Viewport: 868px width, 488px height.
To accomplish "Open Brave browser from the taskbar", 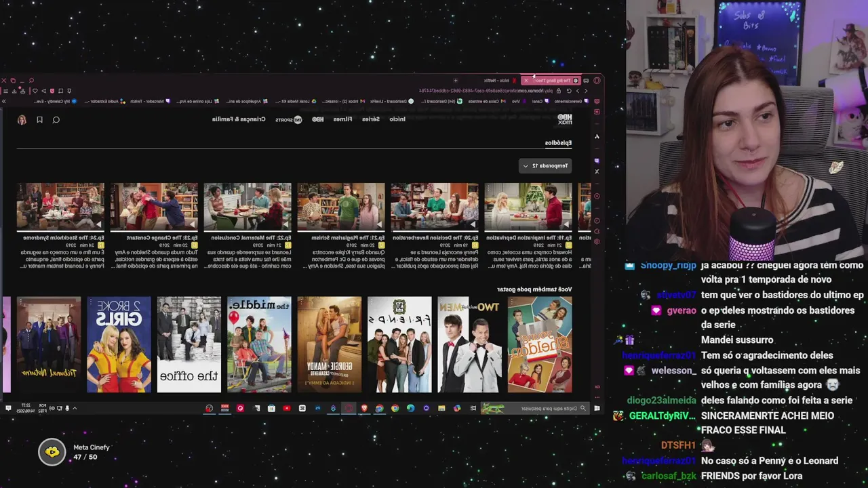I will click(365, 408).
